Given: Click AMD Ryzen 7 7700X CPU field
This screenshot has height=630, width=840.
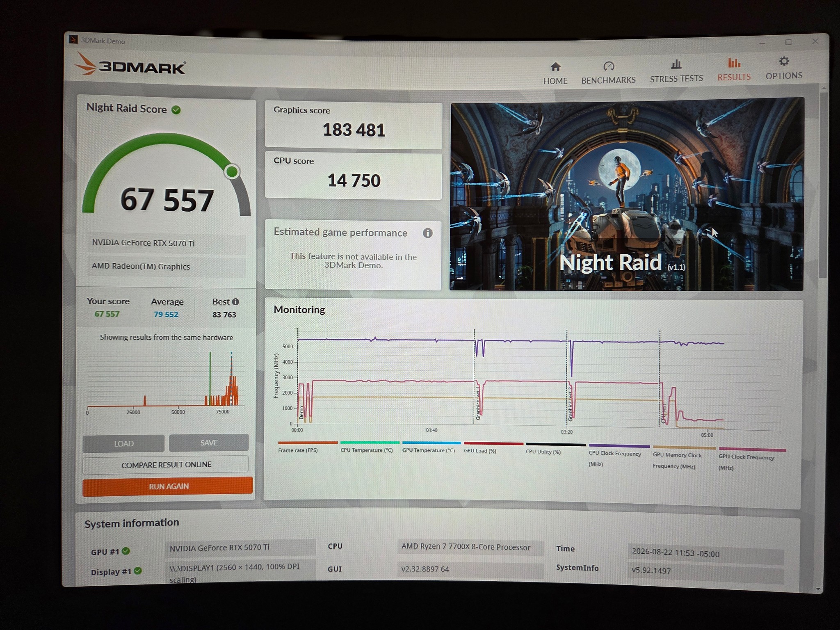Looking at the screenshot, I should click(470, 547).
